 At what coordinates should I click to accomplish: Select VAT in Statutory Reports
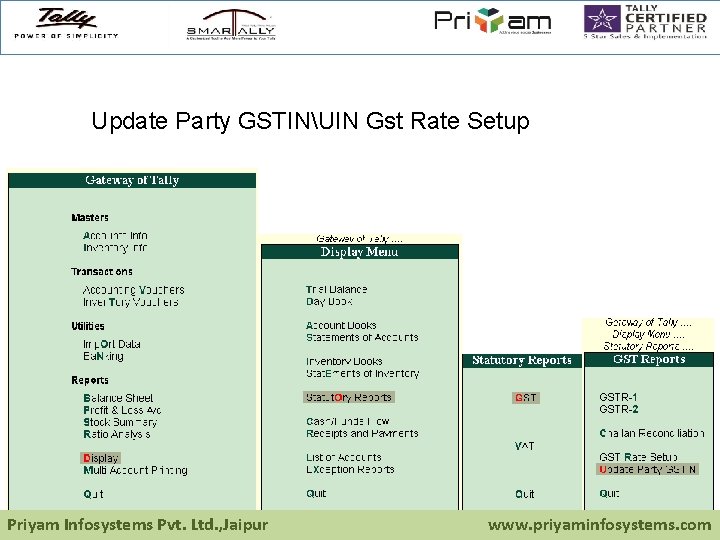(x=524, y=446)
